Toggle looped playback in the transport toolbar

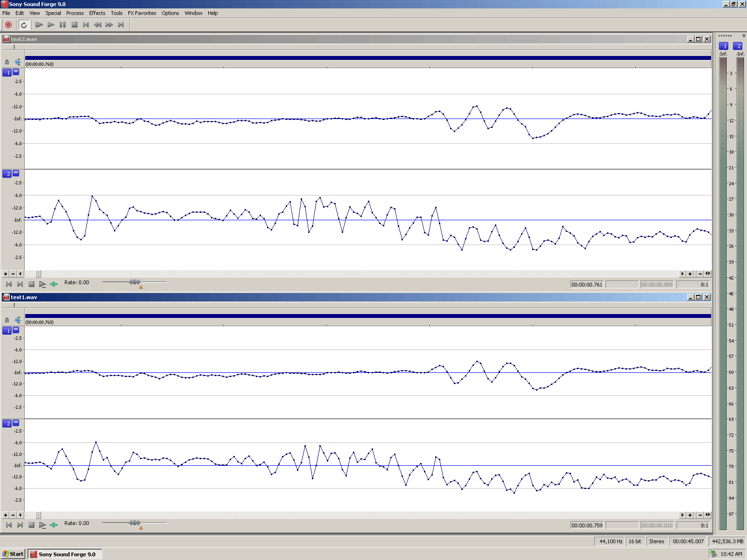(x=24, y=25)
